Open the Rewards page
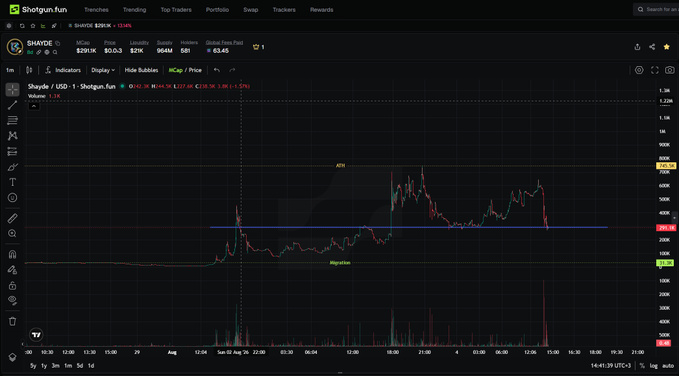 (322, 10)
